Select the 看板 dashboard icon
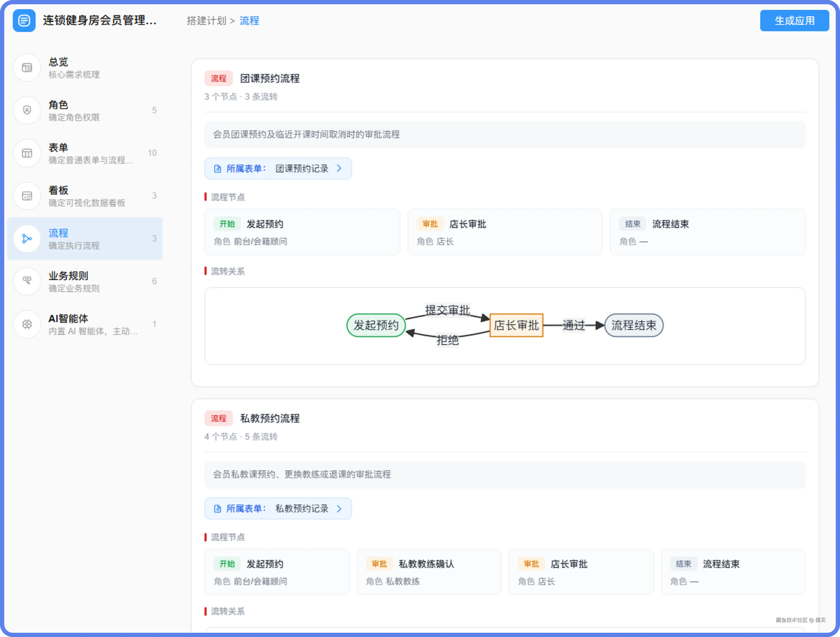Screen dimensions: 840x637 click(27, 196)
